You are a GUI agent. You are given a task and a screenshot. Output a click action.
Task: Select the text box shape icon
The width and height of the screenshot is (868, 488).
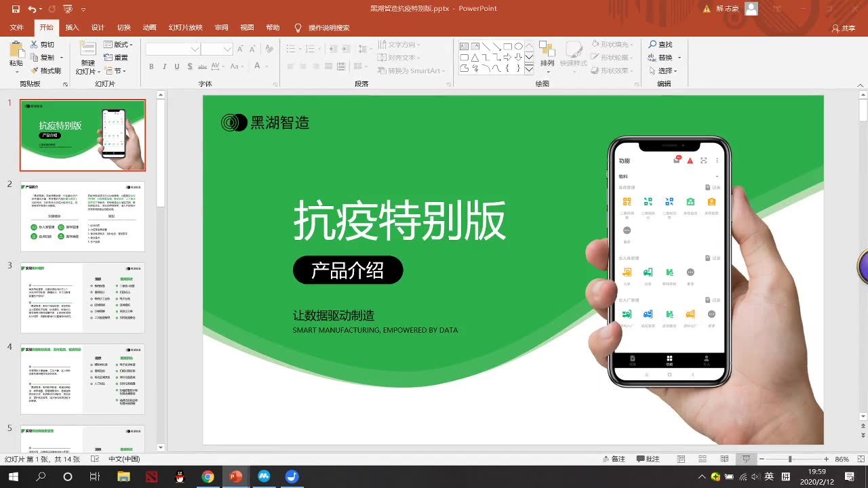pyautogui.click(x=465, y=47)
